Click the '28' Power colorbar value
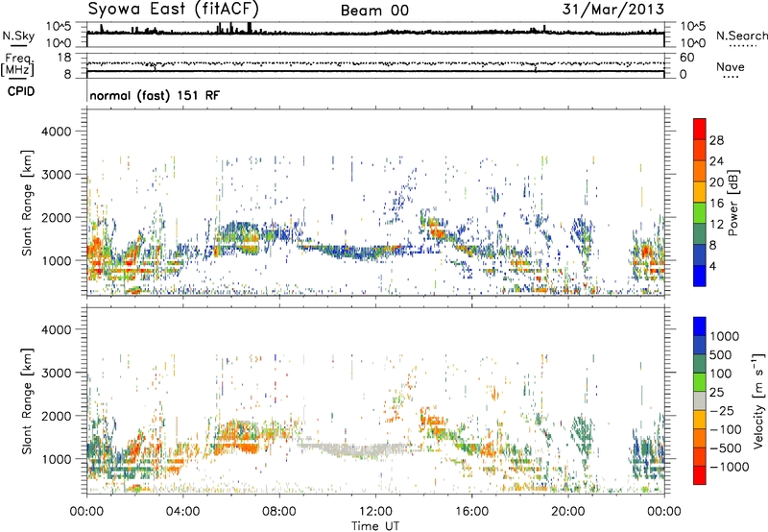 [716, 140]
